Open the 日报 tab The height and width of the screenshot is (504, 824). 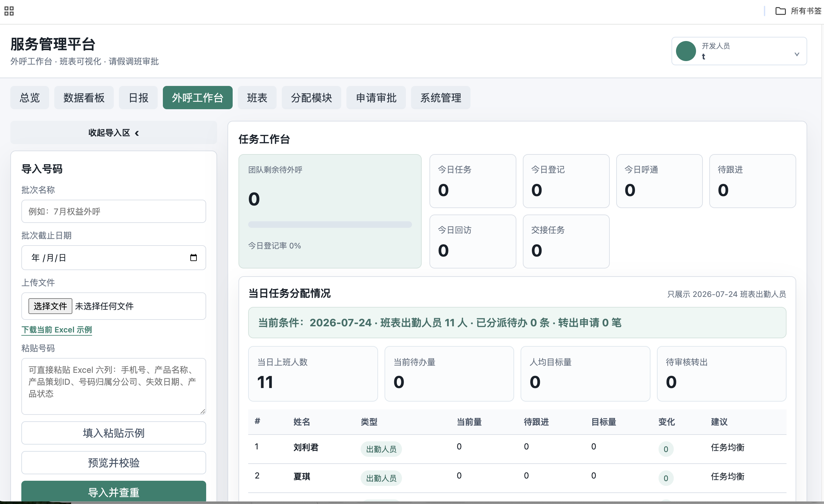coord(138,98)
